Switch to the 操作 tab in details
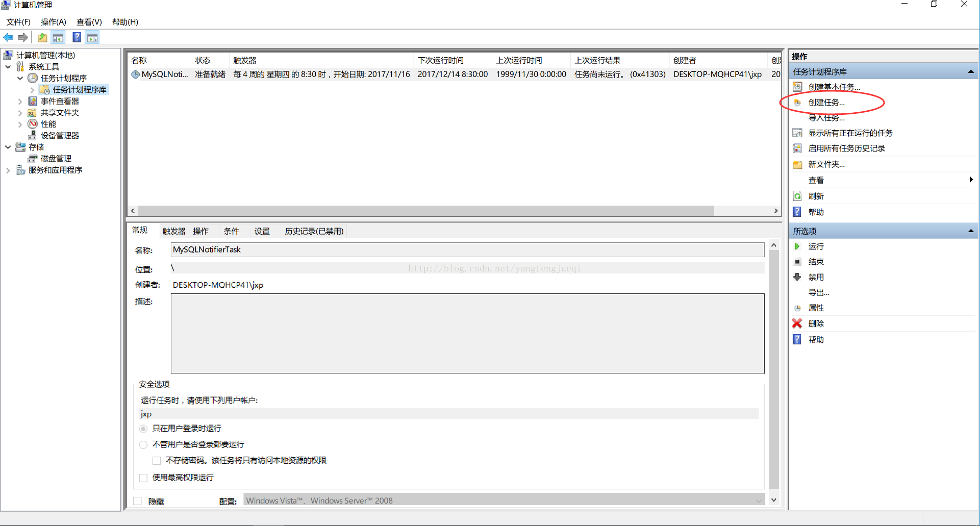Viewport: 980px width, 526px height. [200, 231]
